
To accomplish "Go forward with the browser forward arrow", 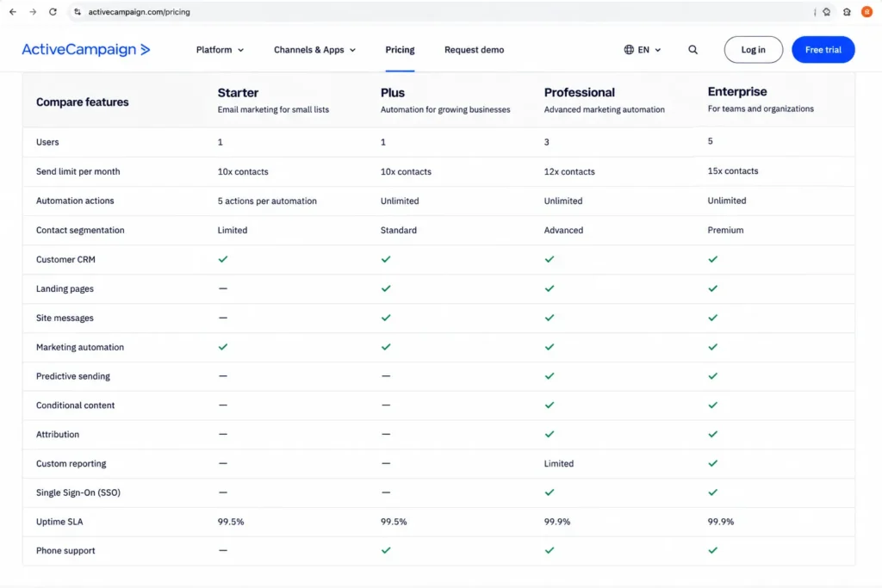I will pyautogui.click(x=33, y=12).
